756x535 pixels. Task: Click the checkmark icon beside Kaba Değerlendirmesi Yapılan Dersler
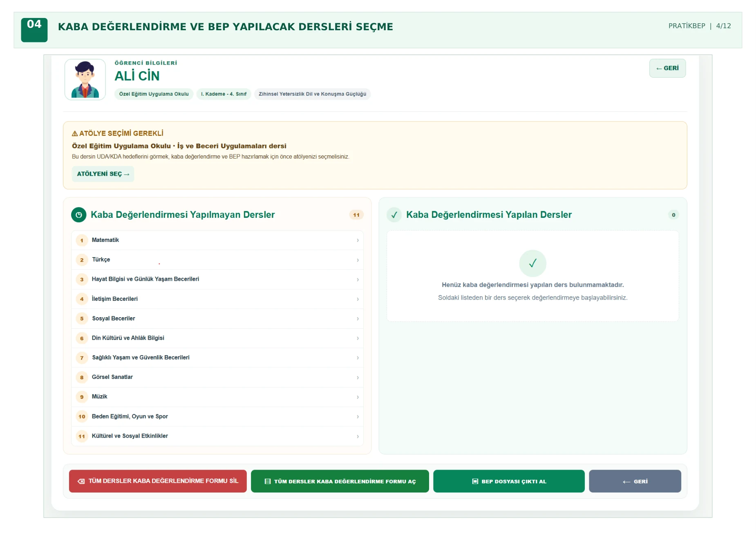click(394, 215)
